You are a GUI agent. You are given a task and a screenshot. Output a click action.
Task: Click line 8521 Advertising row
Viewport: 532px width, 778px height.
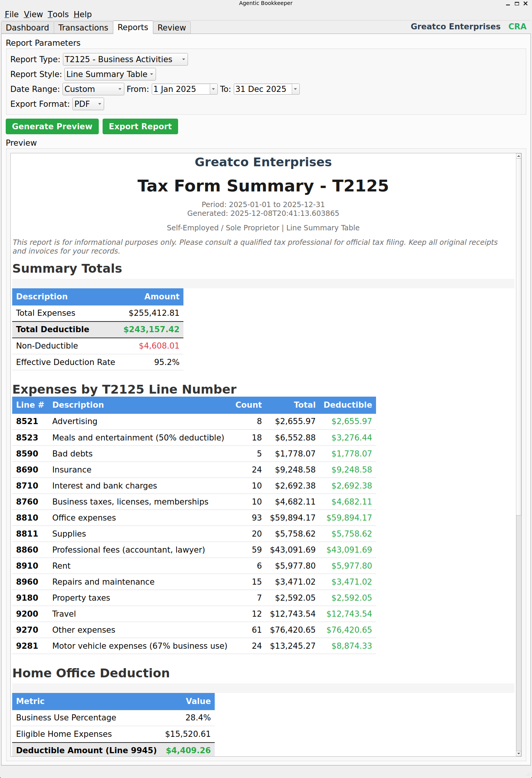pyautogui.click(x=194, y=421)
